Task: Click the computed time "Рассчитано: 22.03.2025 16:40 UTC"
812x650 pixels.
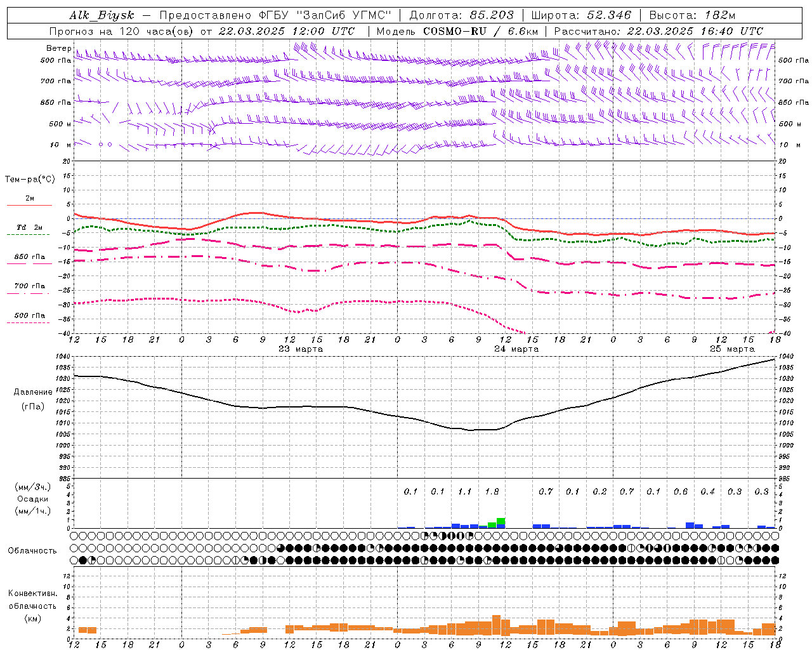Action: (x=658, y=31)
